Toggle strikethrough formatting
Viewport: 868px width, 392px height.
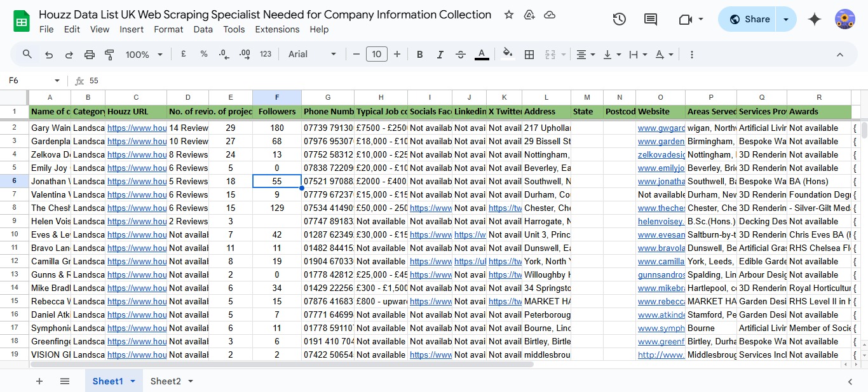tap(461, 55)
